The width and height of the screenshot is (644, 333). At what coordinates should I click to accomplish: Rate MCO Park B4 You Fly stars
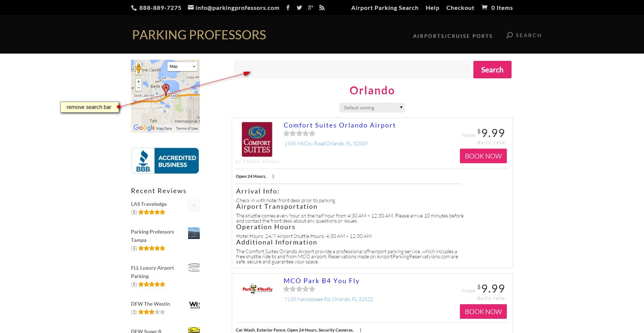[299, 289]
